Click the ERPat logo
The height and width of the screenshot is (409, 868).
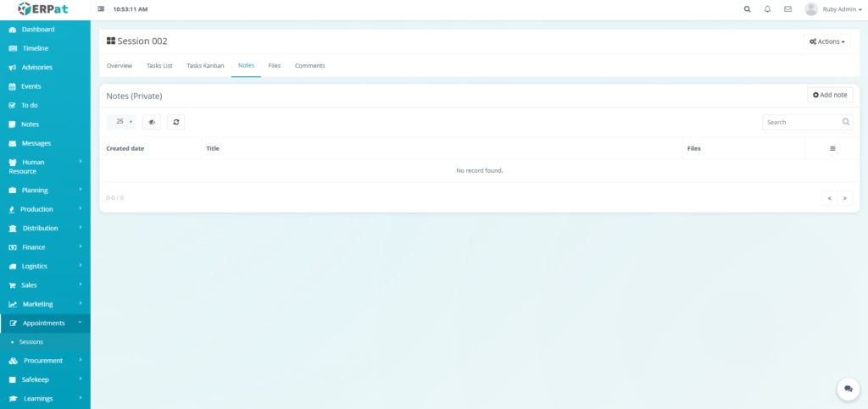[45, 9]
